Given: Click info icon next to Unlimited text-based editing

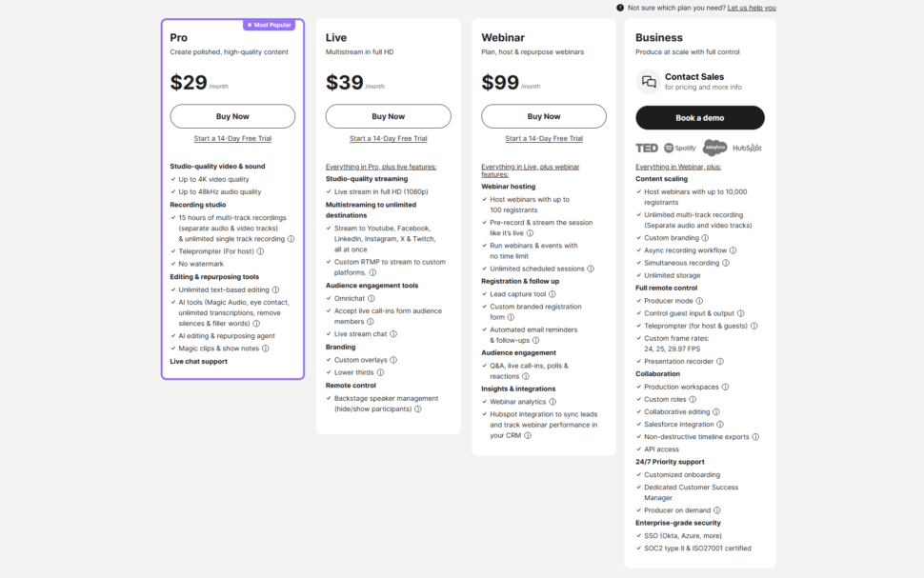Looking at the screenshot, I should click(276, 289).
